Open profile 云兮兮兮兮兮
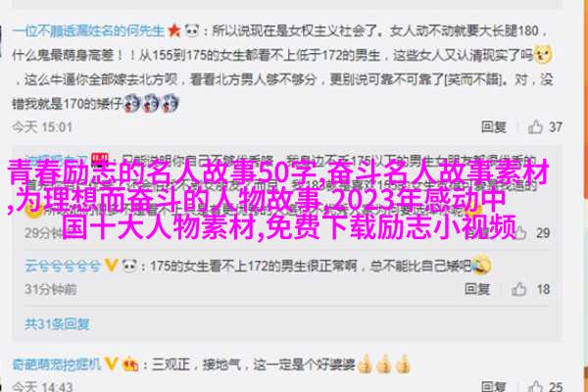 tap(63, 266)
